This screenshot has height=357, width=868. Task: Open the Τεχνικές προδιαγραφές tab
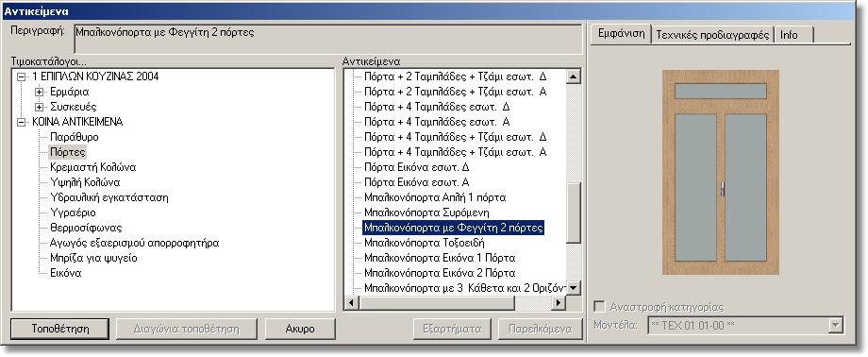[x=712, y=34]
